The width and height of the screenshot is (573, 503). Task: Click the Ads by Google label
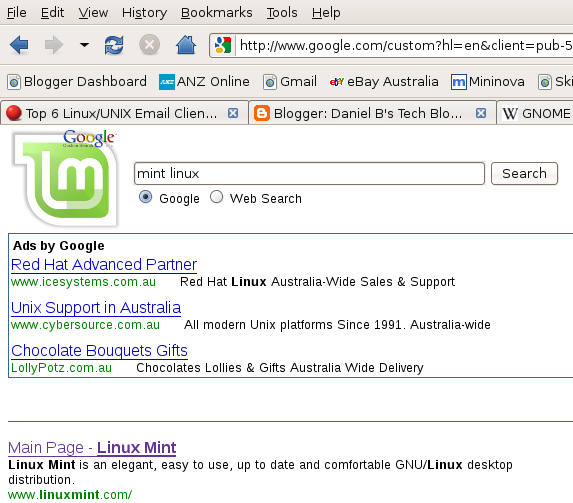(58, 246)
